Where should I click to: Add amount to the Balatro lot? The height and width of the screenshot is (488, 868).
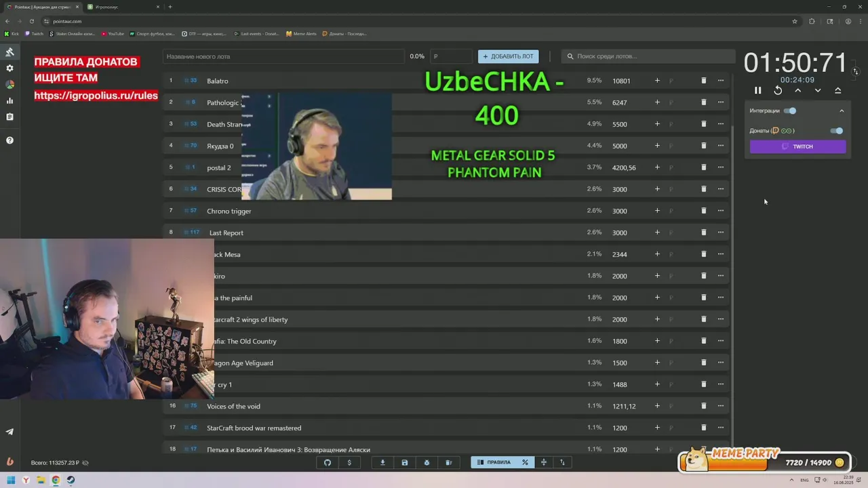(657, 81)
